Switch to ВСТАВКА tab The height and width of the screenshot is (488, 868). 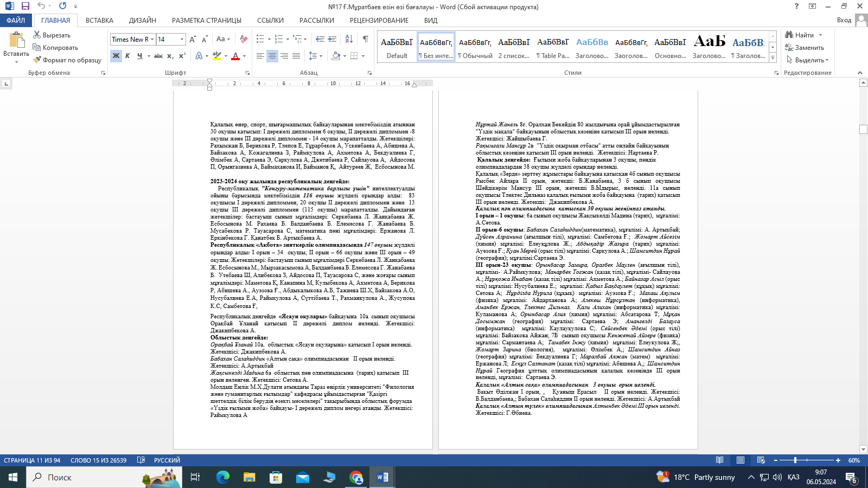(x=99, y=20)
